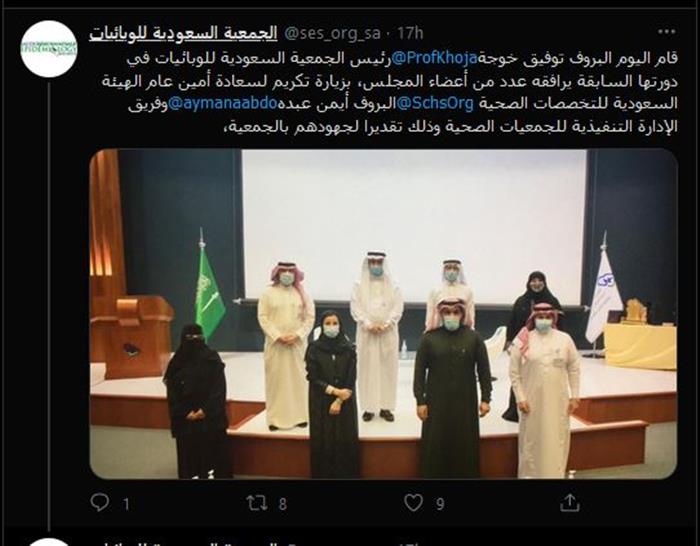This screenshot has height=546, width=700.
Task: Open the share upload icon
Action: tap(570, 502)
